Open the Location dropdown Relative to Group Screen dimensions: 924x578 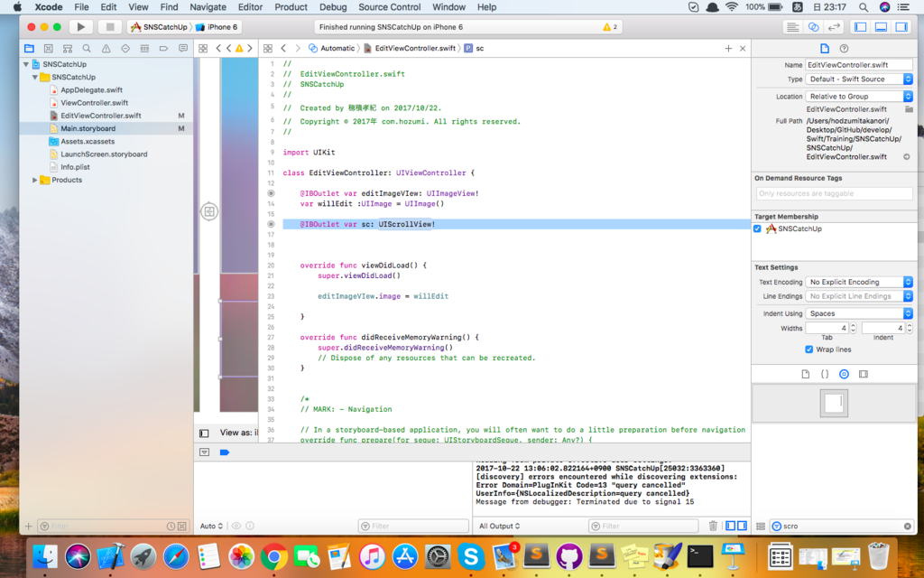click(x=859, y=96)
